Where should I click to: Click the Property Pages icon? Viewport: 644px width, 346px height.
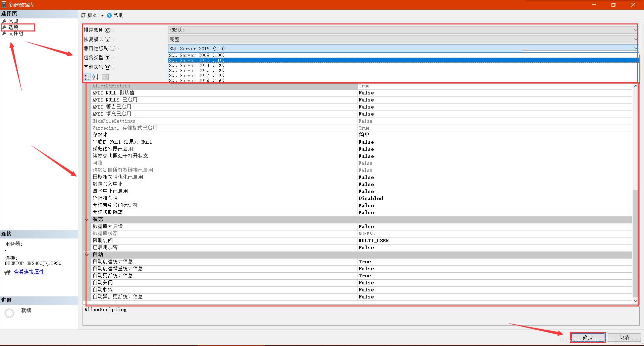pyautogui.click(x=105, y=77)
